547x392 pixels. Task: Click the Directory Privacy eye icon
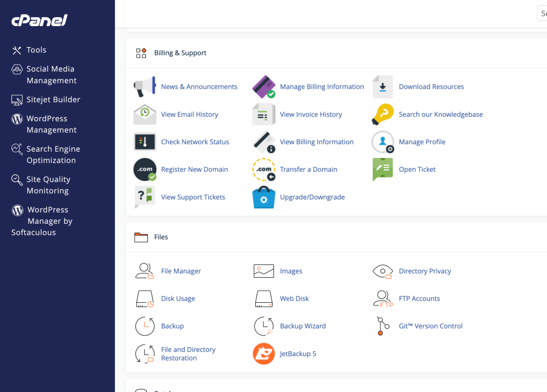click(x=382, y=271)
